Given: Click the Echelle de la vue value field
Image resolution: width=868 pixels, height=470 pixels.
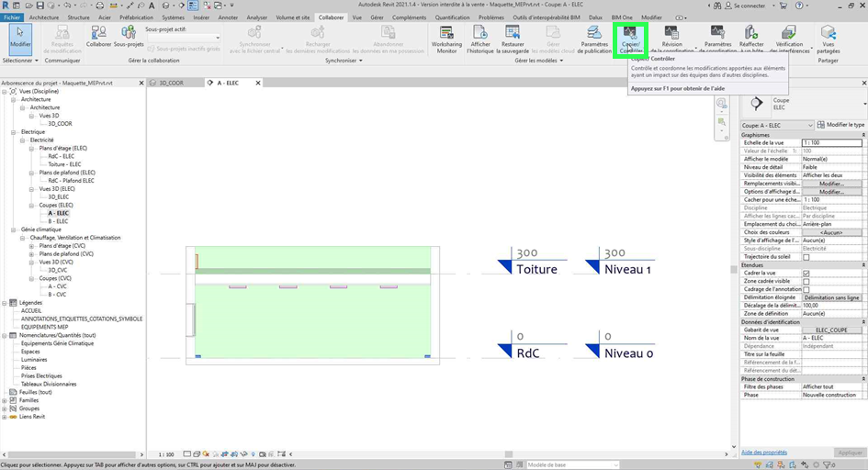Looking at the screenshot, I should click(x=831, y=142).
